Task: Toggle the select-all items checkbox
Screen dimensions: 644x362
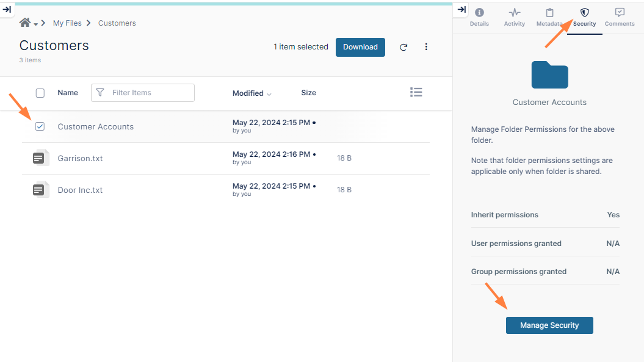Action: [x=40, y=93]
